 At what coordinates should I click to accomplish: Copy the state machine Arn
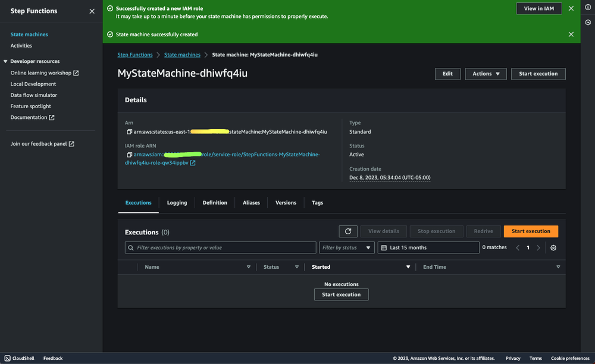[x=129, y=131]
